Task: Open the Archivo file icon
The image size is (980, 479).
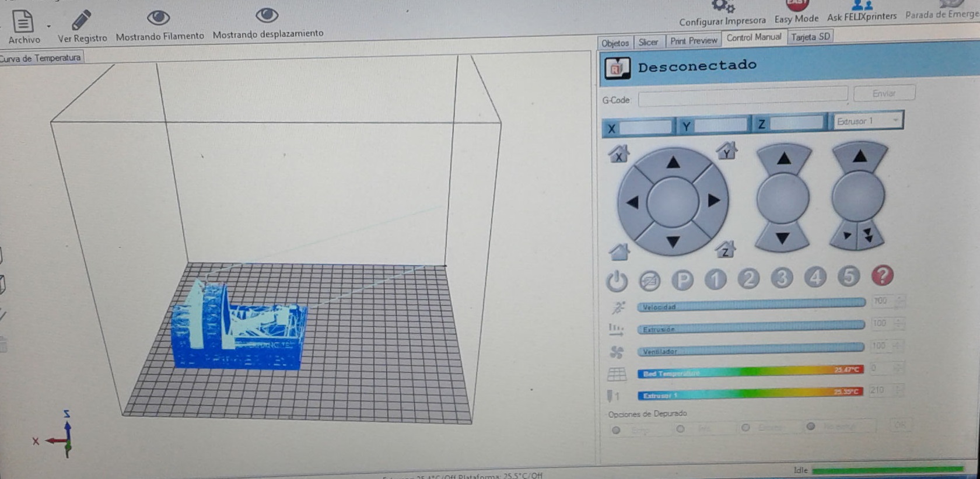Action: tap(23, 21)
